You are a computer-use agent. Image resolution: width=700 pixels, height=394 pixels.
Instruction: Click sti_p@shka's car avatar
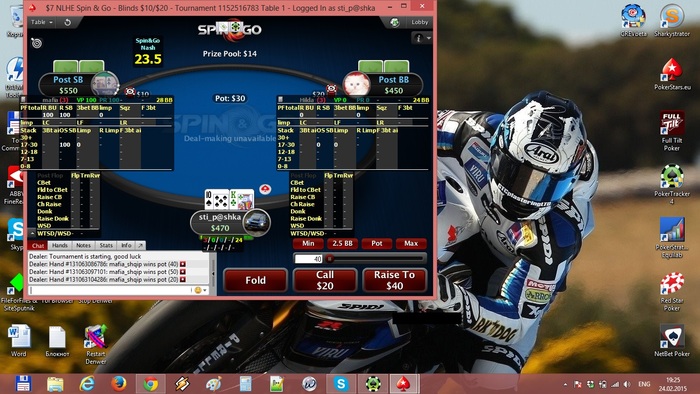[257, 222]
